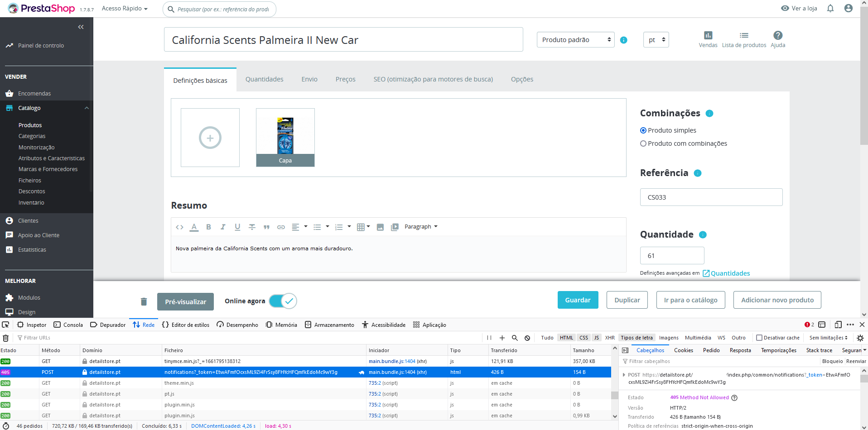Clear network requests list
The height and width of the screenshot is (430, 868).
[6, 338]
